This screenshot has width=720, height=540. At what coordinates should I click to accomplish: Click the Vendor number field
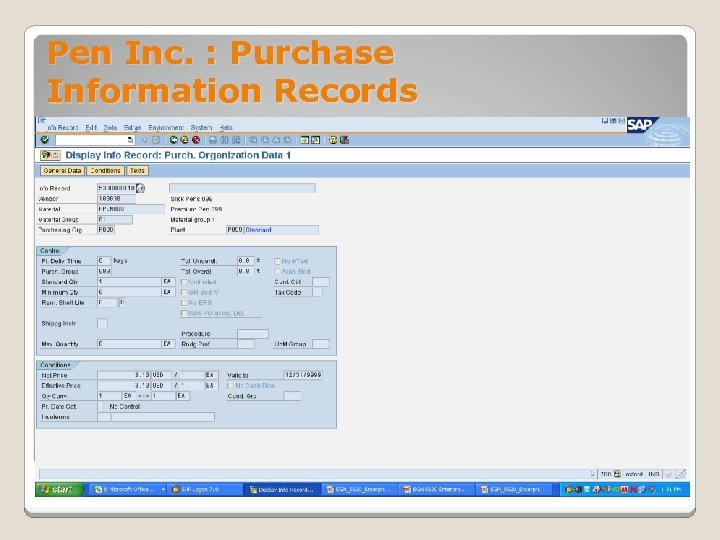(116, 199)
